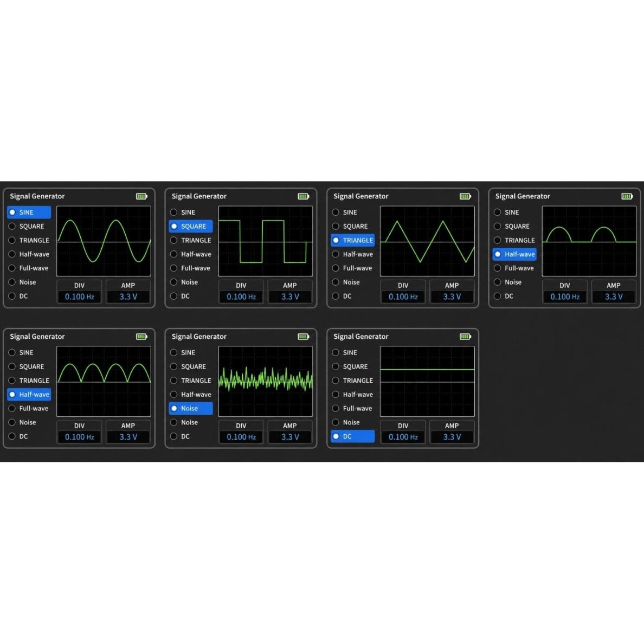Click the triangle waveform preview display
The height and width of the screenshot is (644, 644).
[x=427, y=242]
